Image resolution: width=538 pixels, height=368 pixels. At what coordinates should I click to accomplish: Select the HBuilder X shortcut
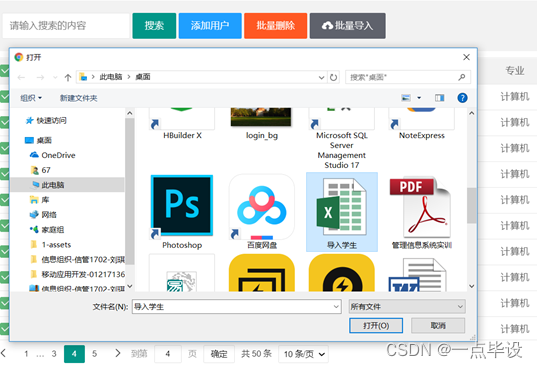click(182, 123)
